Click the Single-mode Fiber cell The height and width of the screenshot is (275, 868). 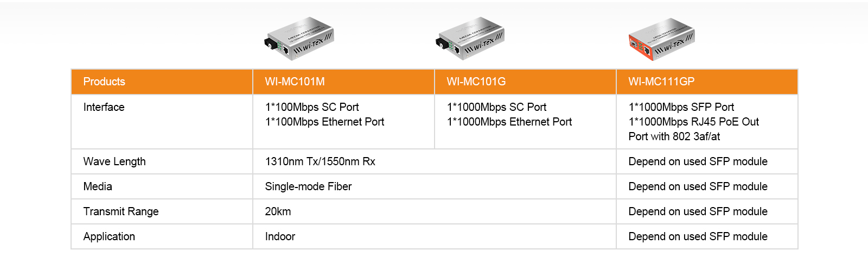tap(308, 186)
